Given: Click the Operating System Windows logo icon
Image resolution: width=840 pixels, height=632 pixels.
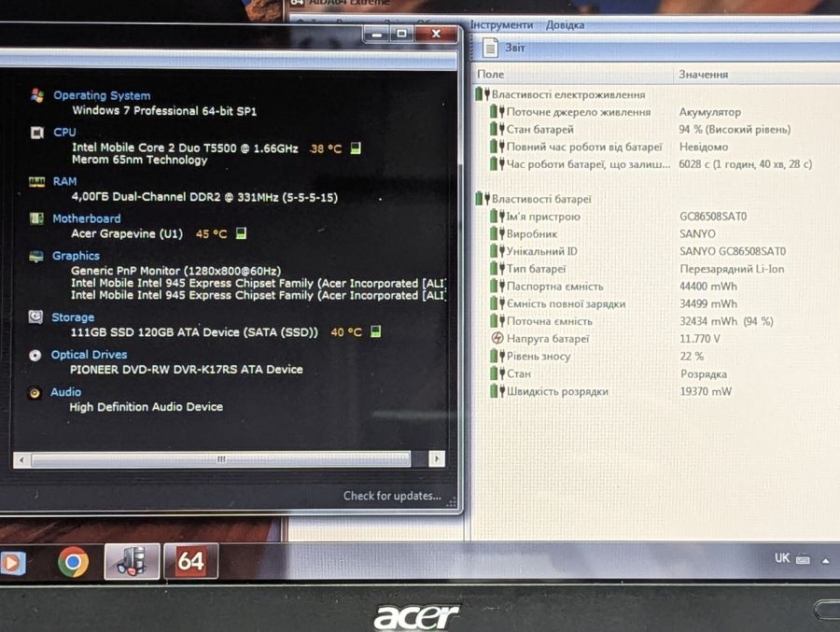Looking at the screenshot, I should coord(37,95).
